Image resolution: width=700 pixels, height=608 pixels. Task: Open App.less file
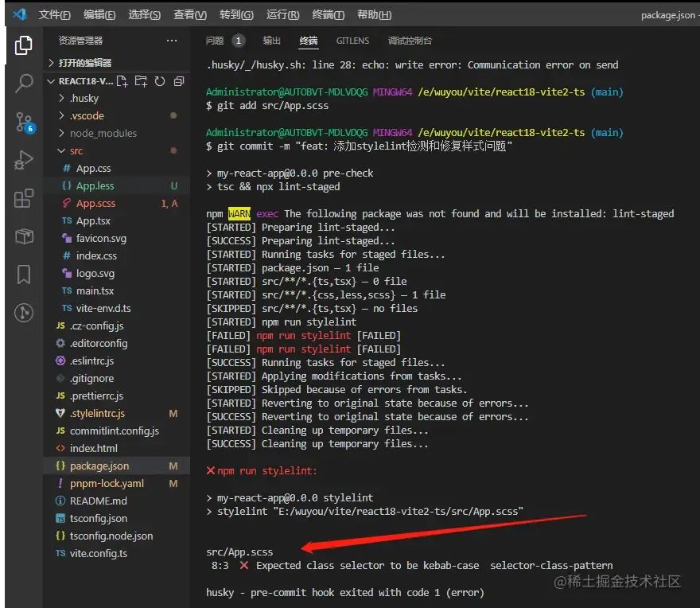pos(117,186)
